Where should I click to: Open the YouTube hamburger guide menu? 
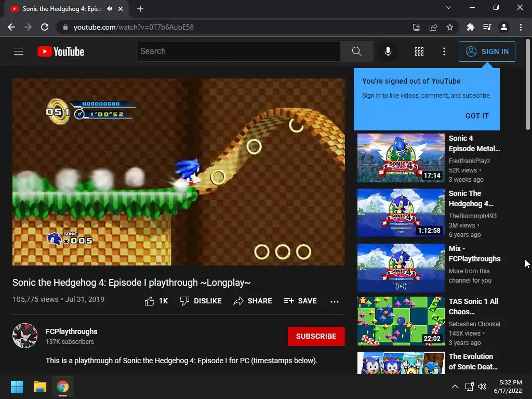19,51
